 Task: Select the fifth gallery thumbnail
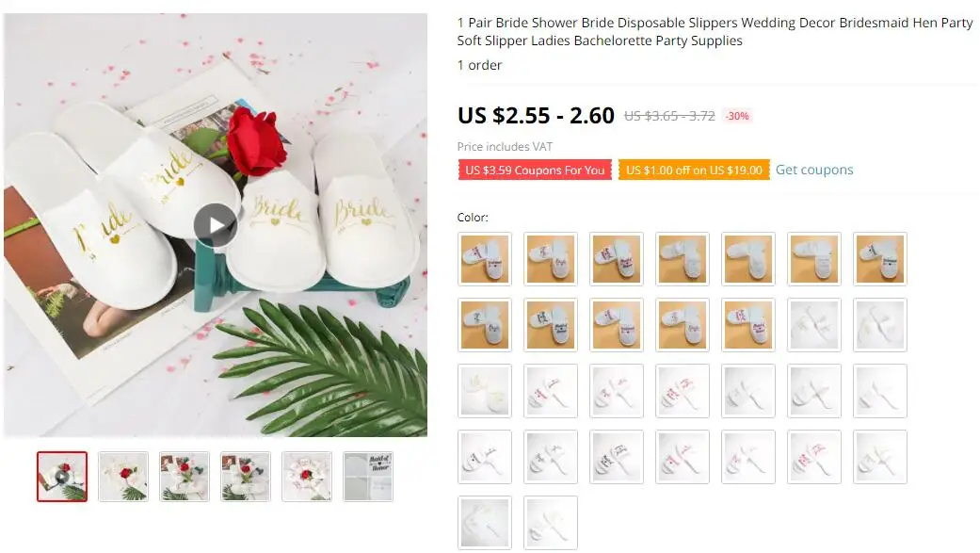(x=307, y=477)
